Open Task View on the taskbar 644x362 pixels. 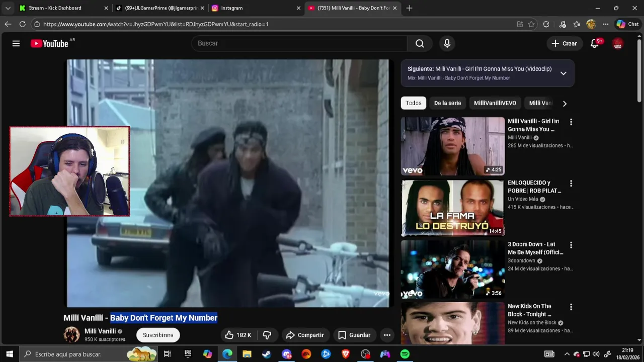[168, 354]
